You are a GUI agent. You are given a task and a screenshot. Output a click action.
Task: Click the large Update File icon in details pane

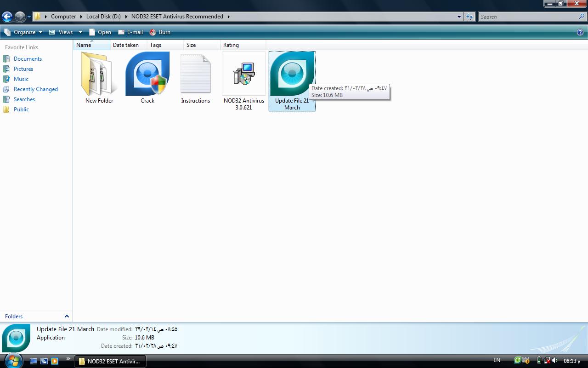[x=16, y=338]
